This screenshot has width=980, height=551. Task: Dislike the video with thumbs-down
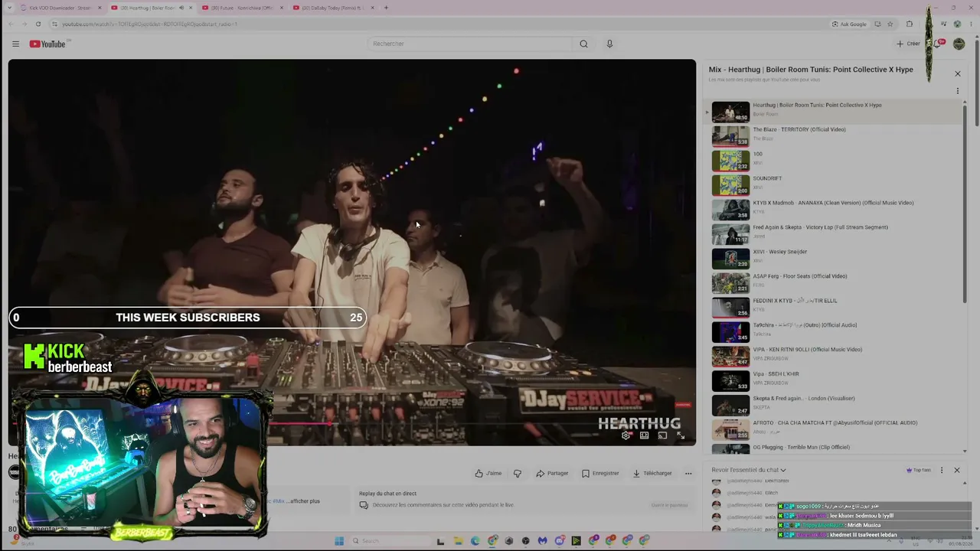click(x=518, y=473)
